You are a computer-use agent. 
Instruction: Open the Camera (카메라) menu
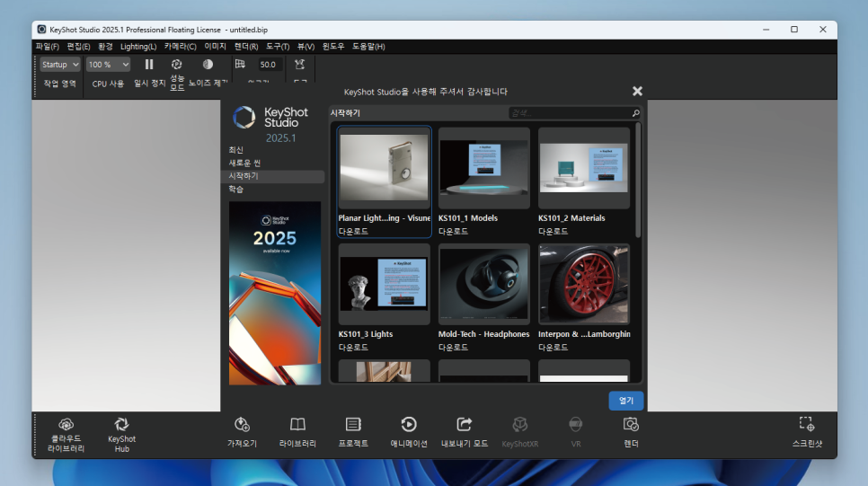tap(180, 47)
